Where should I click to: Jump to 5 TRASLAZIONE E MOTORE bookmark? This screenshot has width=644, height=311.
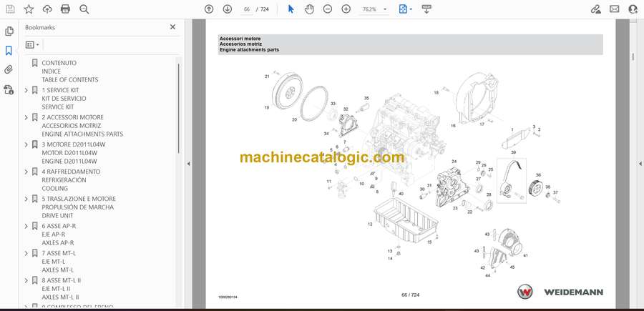tap(79, 207)
